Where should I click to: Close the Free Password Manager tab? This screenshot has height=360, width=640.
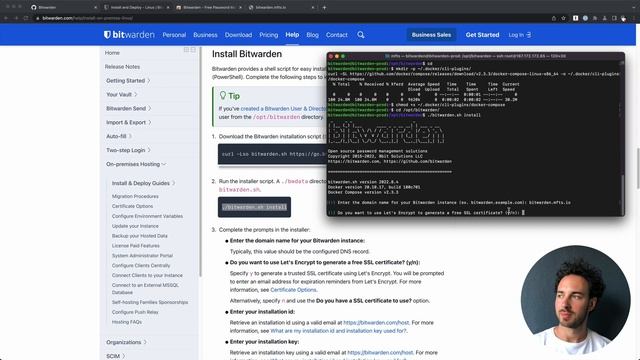pos(240,7)
